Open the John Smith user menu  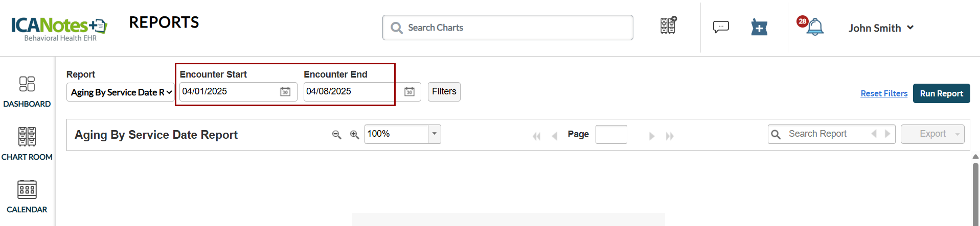point(881,28)
